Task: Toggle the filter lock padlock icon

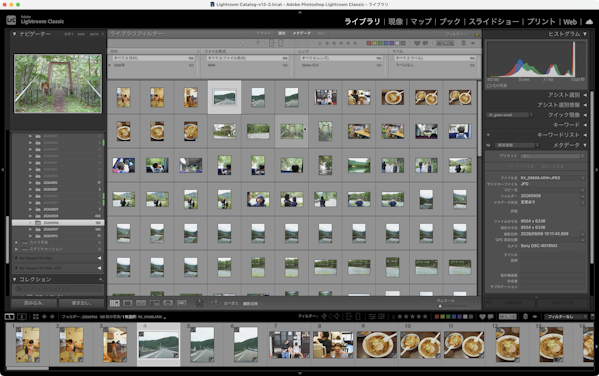Action: click(477, 34)
